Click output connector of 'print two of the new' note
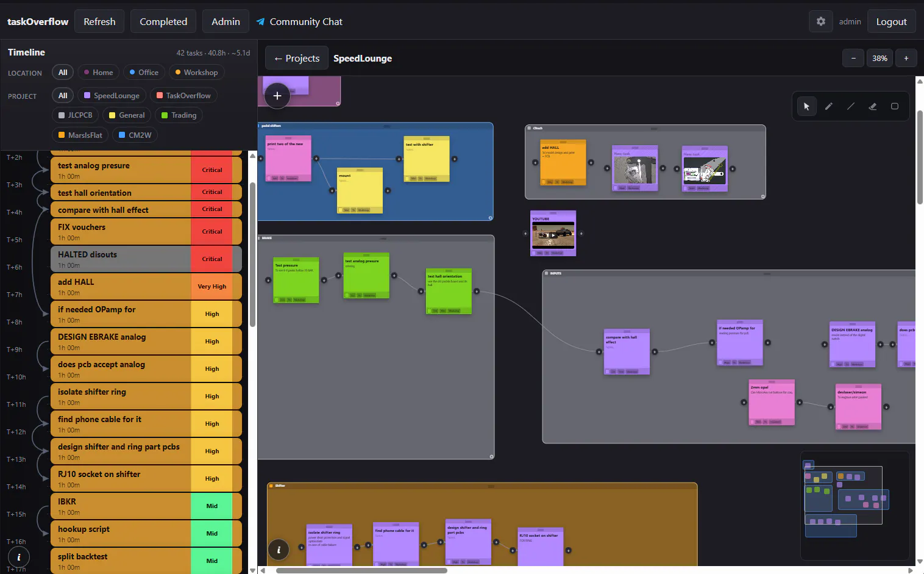 click(x=316, y=159)
